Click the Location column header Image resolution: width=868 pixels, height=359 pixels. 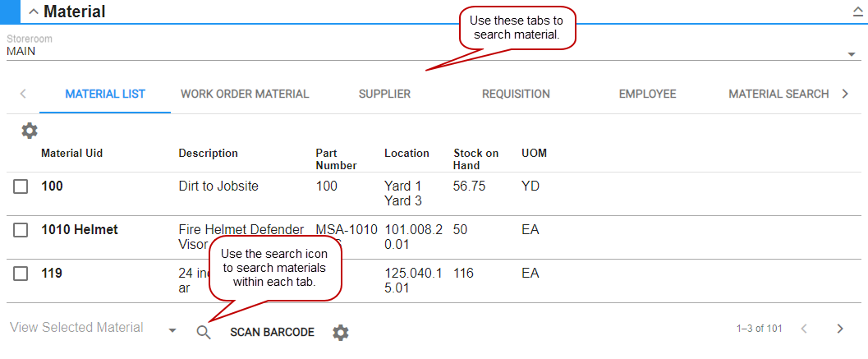406,154
